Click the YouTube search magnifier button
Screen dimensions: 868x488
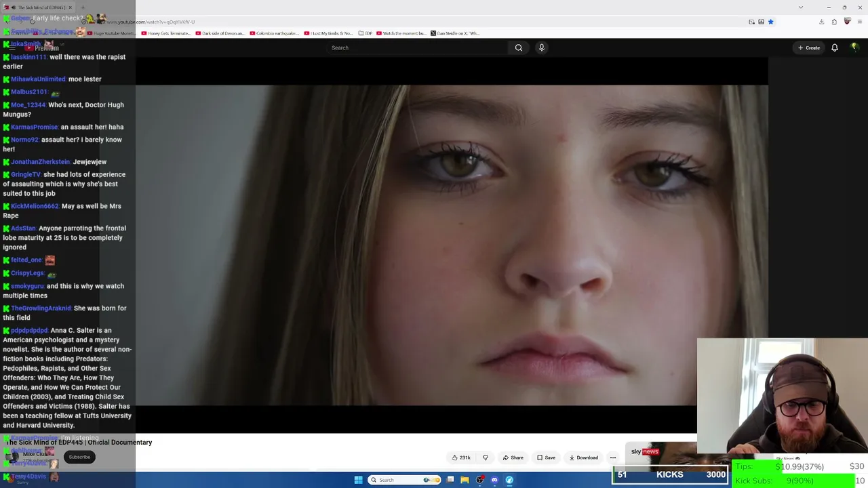point(519,47)
